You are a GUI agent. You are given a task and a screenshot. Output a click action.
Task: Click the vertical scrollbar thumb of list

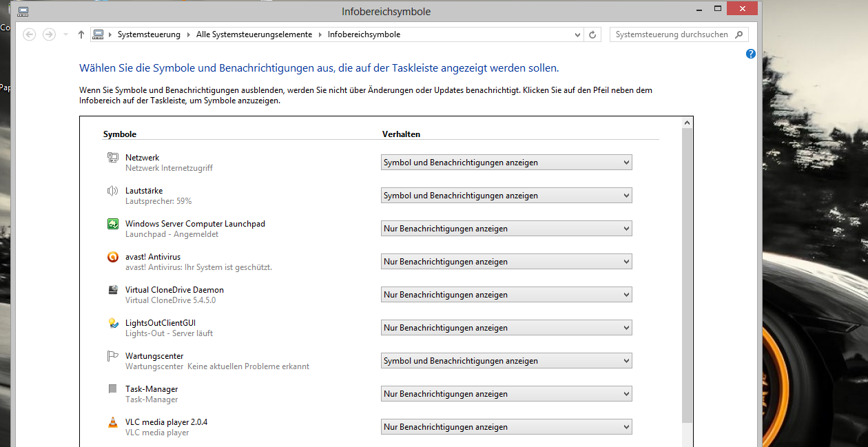click(687, 276)
